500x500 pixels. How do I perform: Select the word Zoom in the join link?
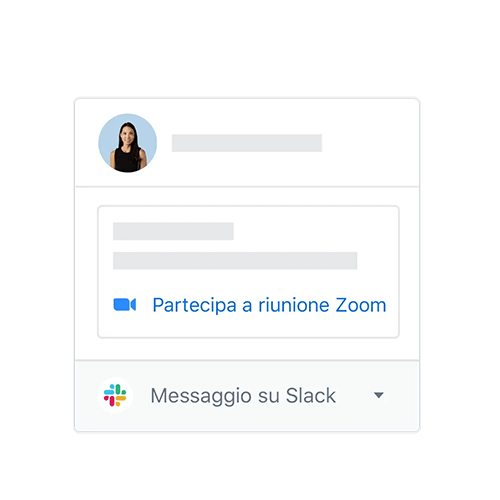point(361,305)
